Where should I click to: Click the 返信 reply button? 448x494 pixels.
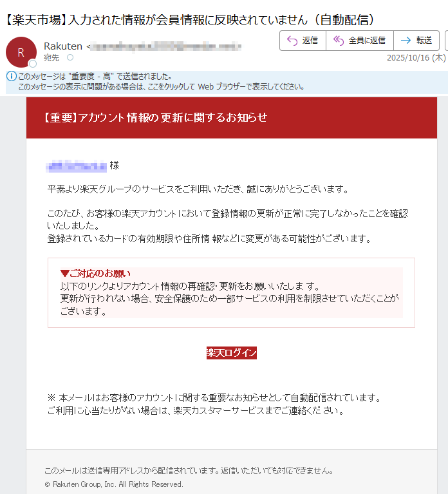click(303, 41)
